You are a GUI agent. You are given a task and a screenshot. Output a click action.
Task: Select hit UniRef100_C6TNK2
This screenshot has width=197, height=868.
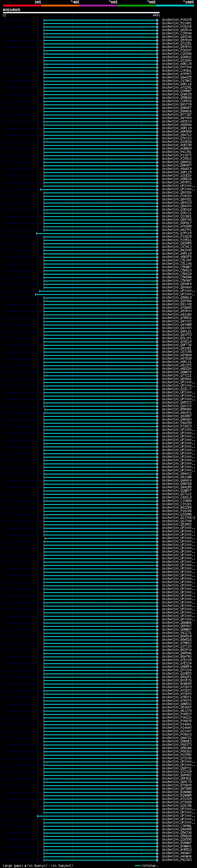click(x=176, y=81)
